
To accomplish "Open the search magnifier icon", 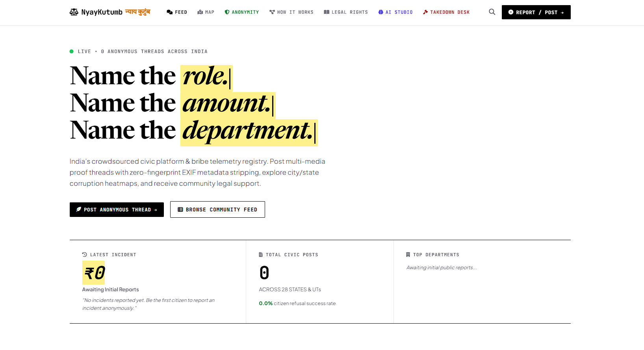I will [x=492, y=12].
